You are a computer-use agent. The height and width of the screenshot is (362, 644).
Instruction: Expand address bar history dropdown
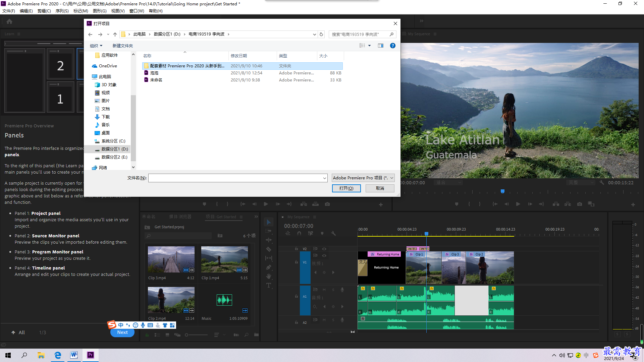pos(314,34)
